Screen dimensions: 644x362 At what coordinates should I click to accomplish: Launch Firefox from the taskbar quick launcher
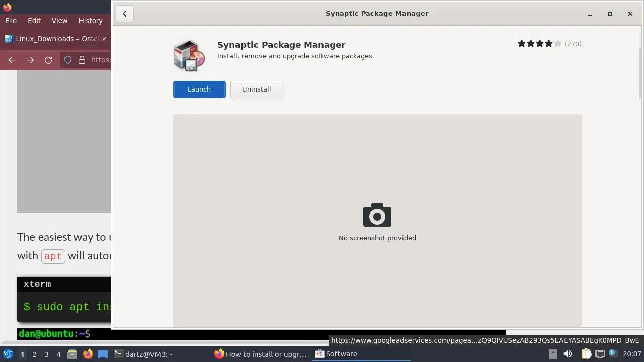(x=88, y=354)
